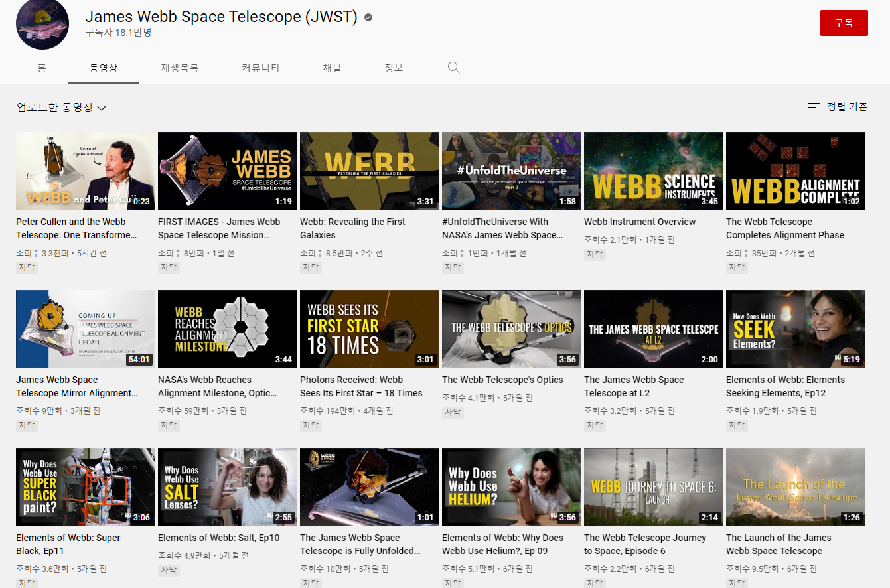Screen dimensions: 890x588
Task: Click title 'Elements of Webb: Elements Seeking Elements, Ep12'
Action: pyautogui.click(x=785, y=386)
